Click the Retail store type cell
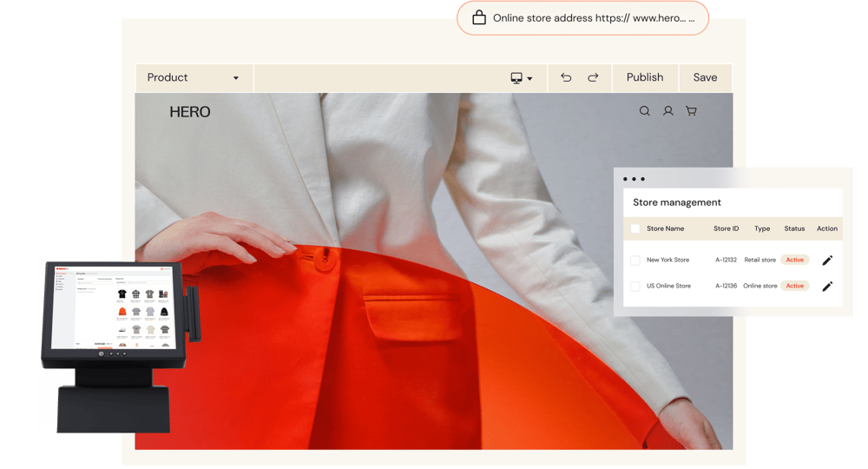 (760, 260)
